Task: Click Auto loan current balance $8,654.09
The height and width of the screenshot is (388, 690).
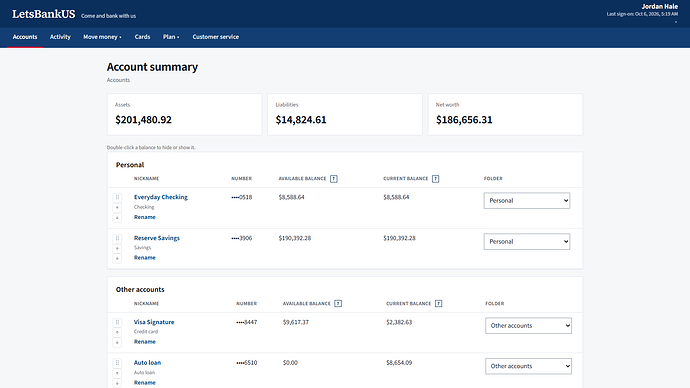Action: pyautogui.click(x=399, y=362)
